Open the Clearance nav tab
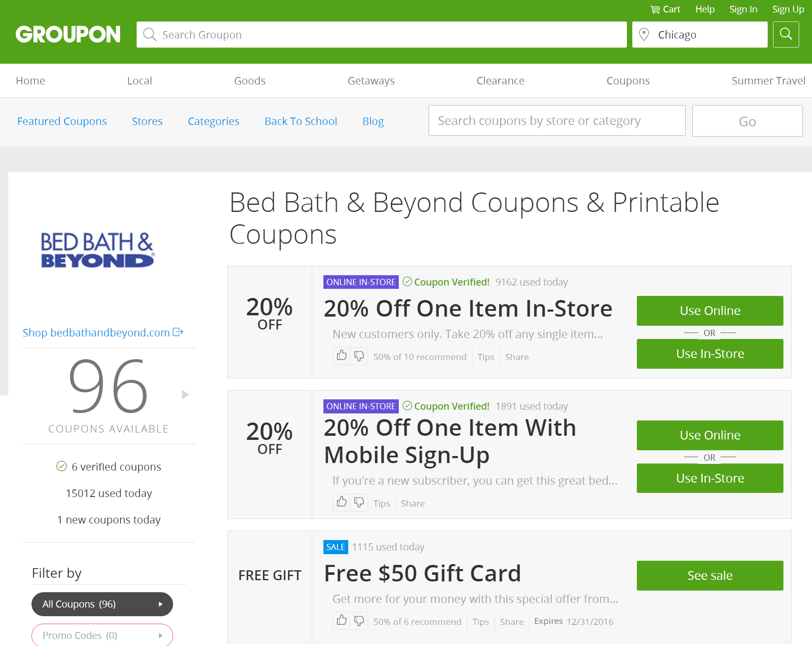 pyautogui.click(x=500, y=81)
